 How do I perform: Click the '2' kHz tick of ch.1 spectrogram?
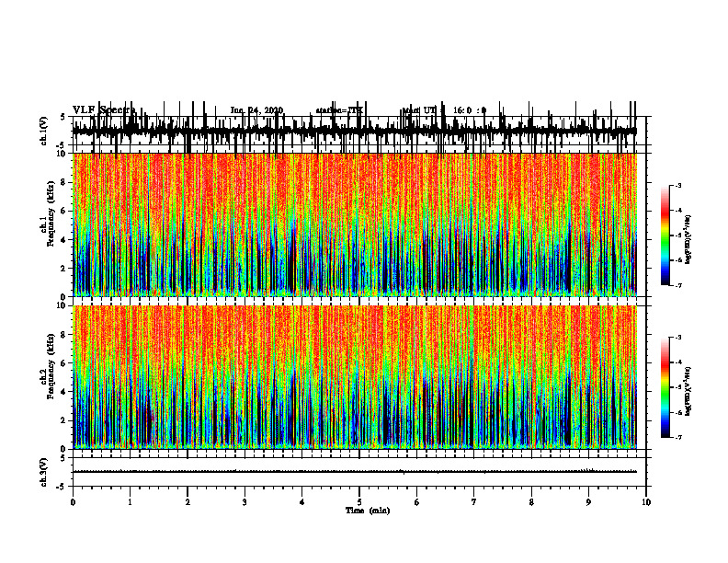(x=64, y=269)
